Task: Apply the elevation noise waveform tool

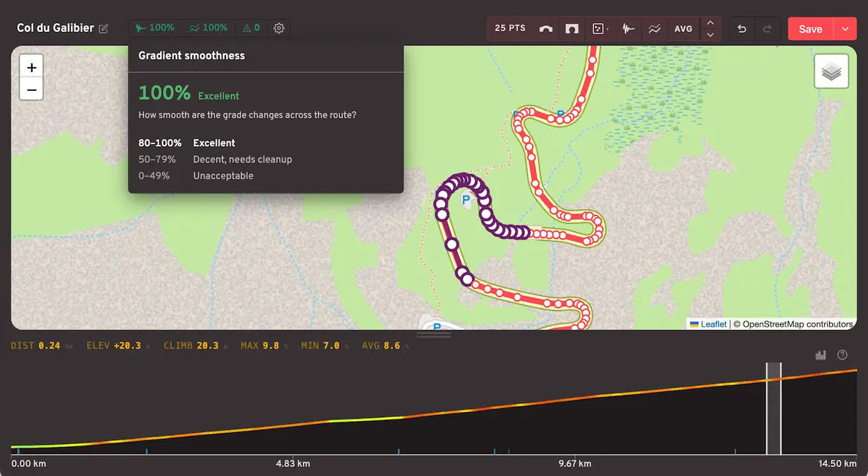Action: (x=628, y=29)
